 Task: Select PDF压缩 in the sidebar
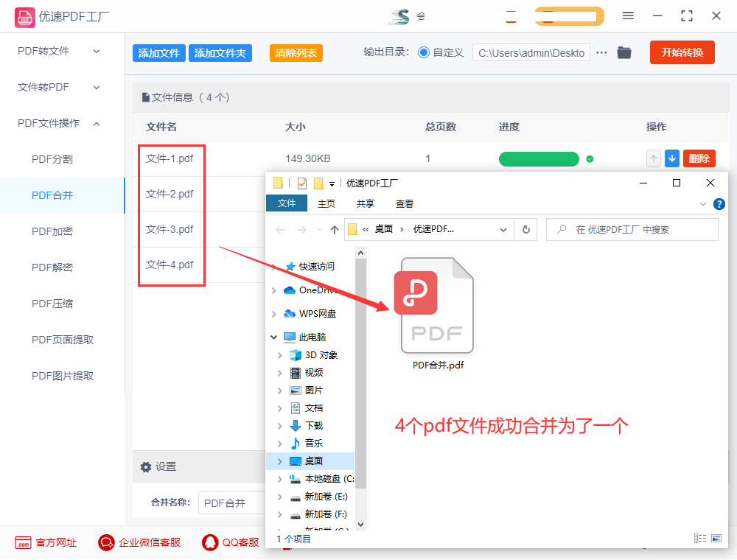point(52,304)
